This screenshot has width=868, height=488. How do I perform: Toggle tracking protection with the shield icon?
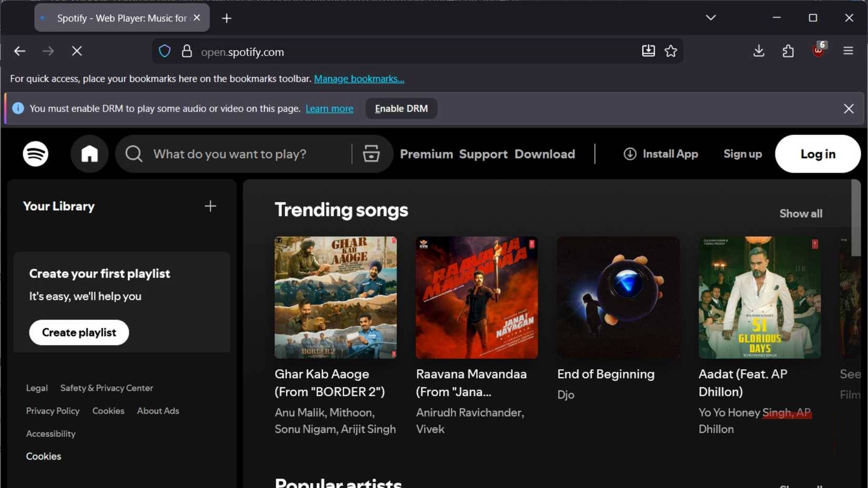165,50
